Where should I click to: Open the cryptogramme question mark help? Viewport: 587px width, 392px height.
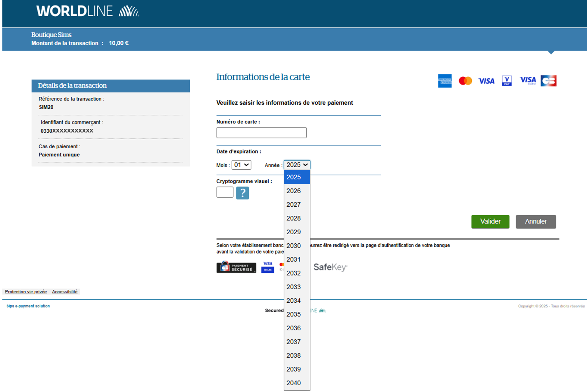pos(242,193)
